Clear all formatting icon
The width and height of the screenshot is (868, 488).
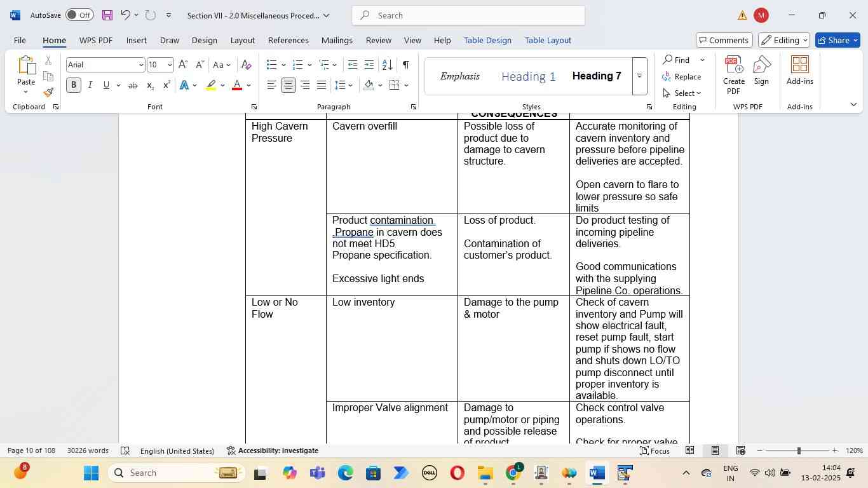coord(247,65)
